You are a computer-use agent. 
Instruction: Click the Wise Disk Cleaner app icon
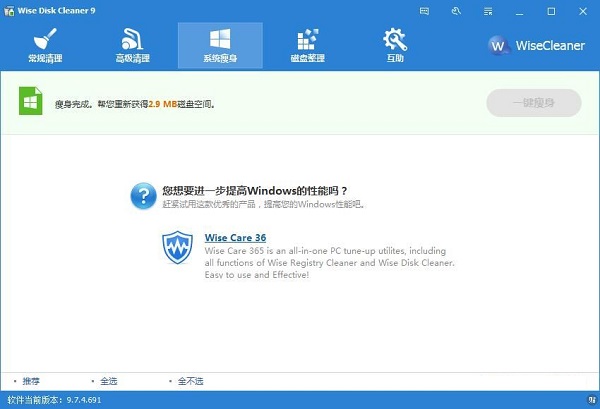[9, 11]
